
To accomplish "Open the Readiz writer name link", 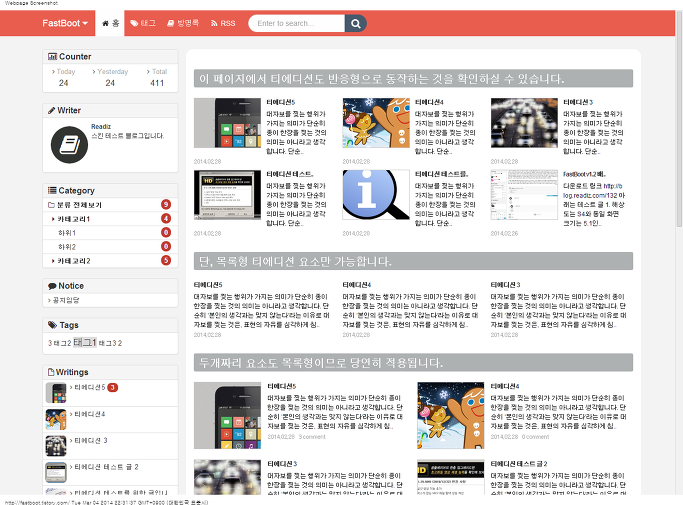I will (x=101, y=126).
